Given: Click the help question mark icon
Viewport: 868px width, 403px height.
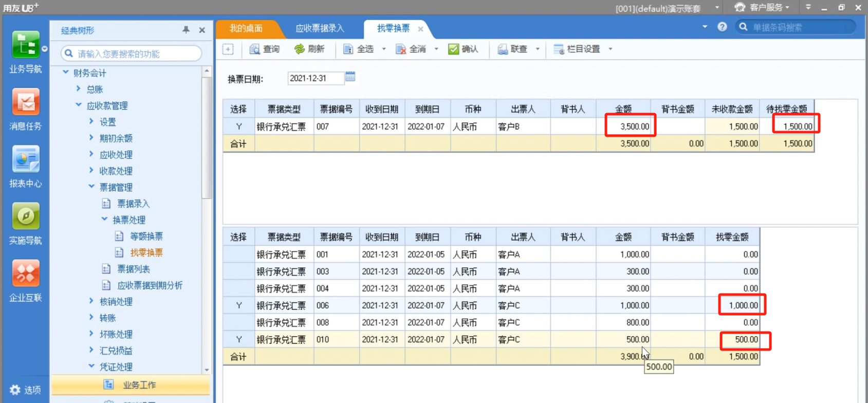Looking at the screenshot, I should coord(722,27).
